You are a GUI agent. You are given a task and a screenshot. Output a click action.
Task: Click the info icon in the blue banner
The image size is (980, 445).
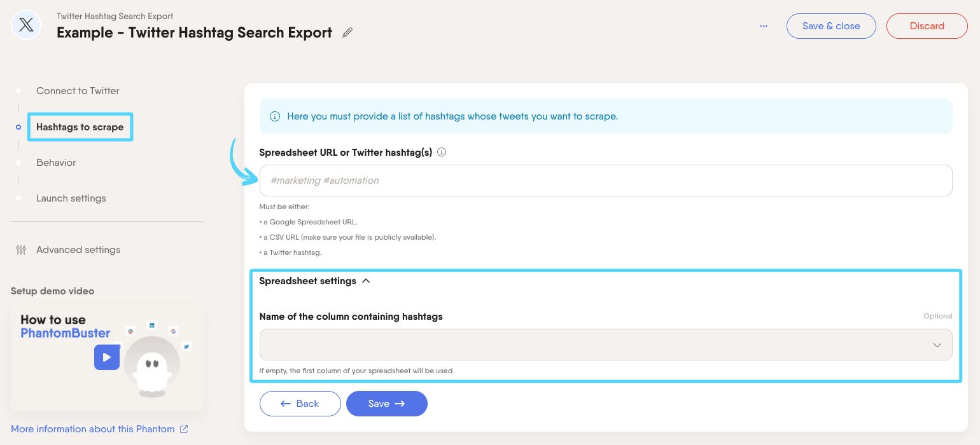(x=275, y=116)
